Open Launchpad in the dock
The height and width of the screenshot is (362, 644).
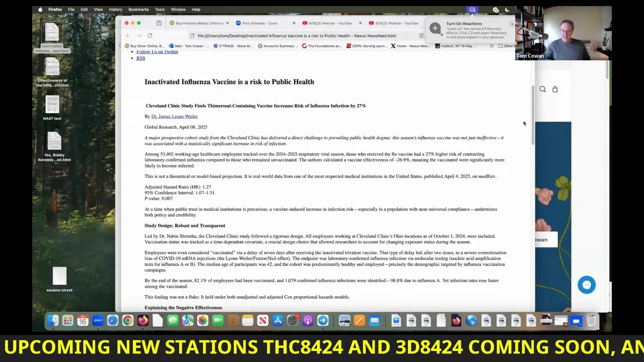pos(68,321)
